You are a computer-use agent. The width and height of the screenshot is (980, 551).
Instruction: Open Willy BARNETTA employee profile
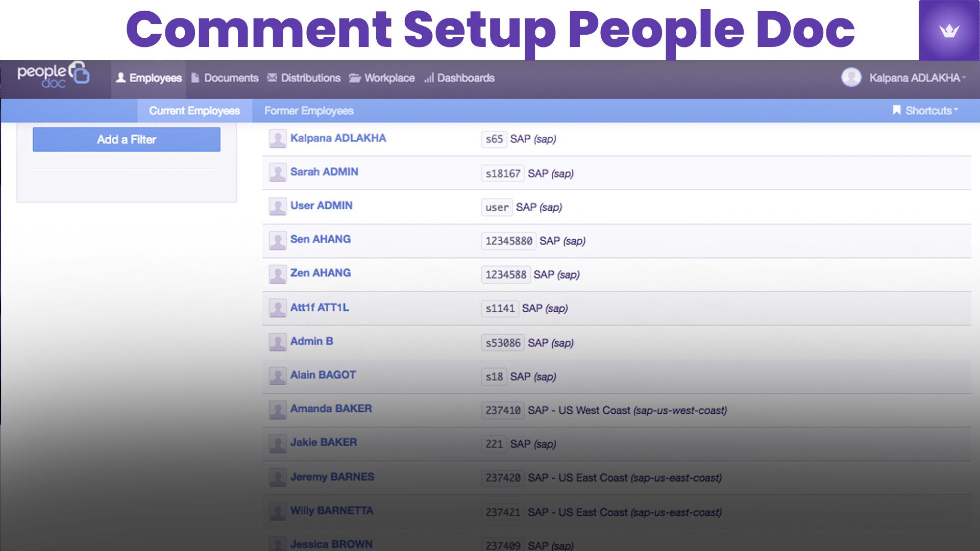[x=332, y=511]
